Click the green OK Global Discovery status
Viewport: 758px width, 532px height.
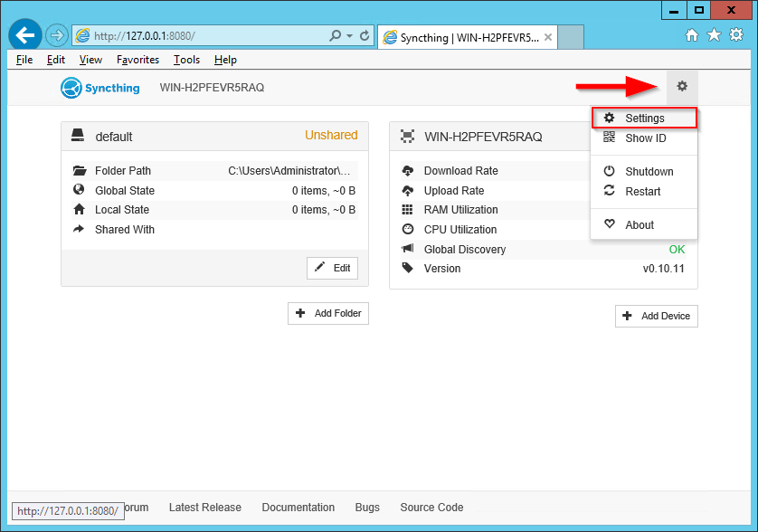[x=677, y=249]
